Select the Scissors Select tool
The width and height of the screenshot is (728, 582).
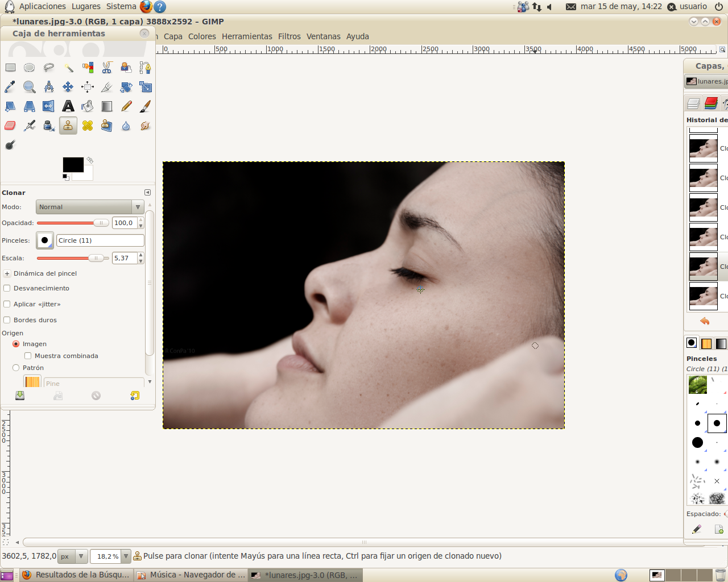[x=107, y=68]
